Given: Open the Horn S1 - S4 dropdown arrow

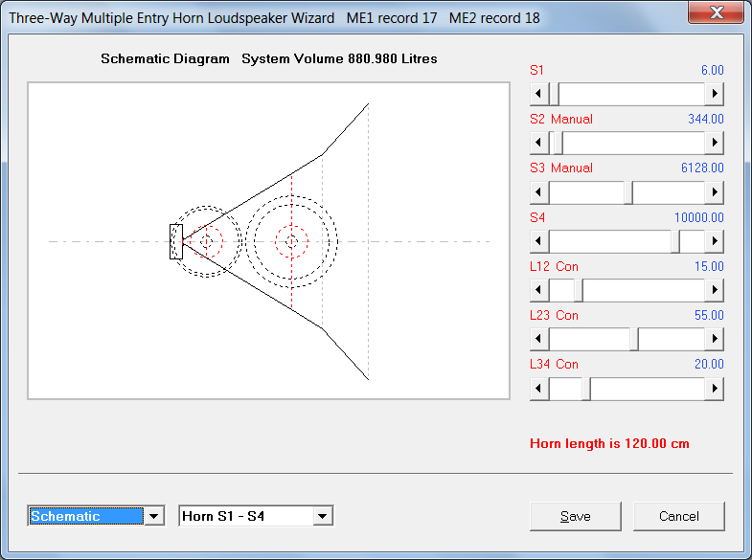Looking at the screenshot, I should pos(322,516).
